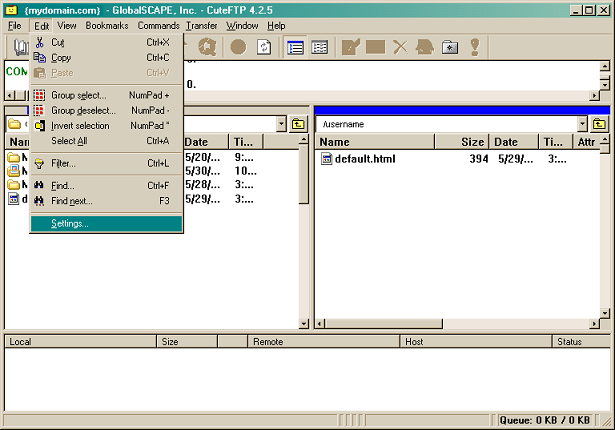This screenshot has height=430, width=615.
Task: Click the Delete X toolbar icon
Action: pos(400,47)
